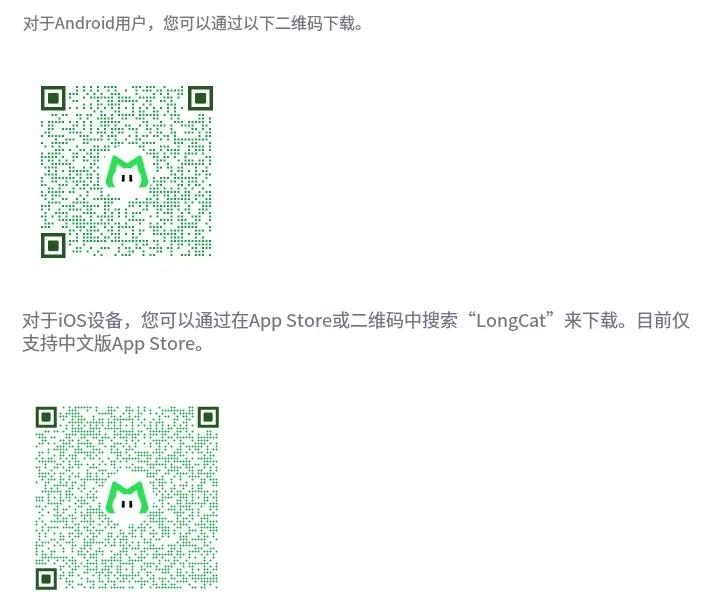The height and width of the screenshot is (605, 724).
Task: Click the text "目前仅" at line end
Action: (663, 321)
